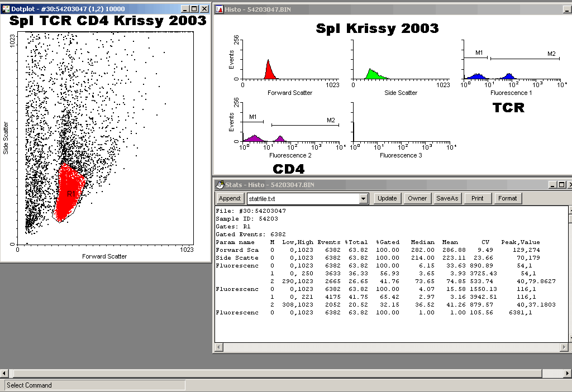The image size is (572, 392).
Task: Select the M2 marker on Fluorescence 1 histogram
Action: coord(525,58)
